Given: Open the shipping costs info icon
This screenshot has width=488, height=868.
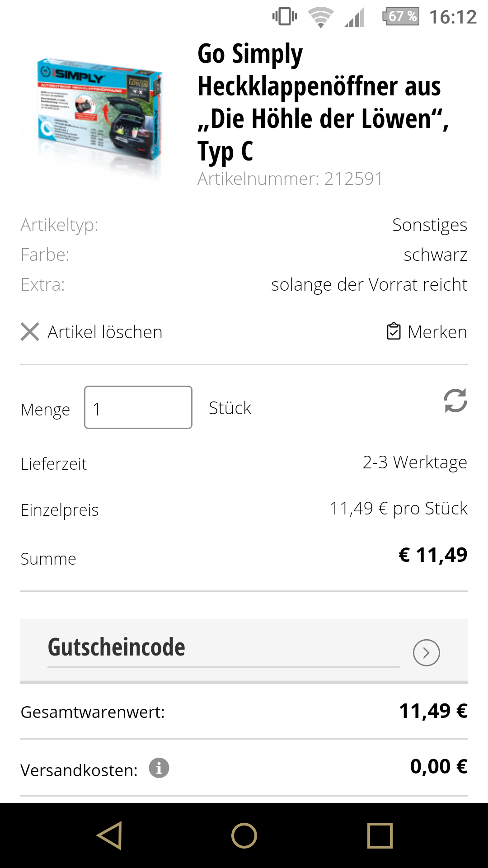Looking at the screenshot, I should (159, 768).
